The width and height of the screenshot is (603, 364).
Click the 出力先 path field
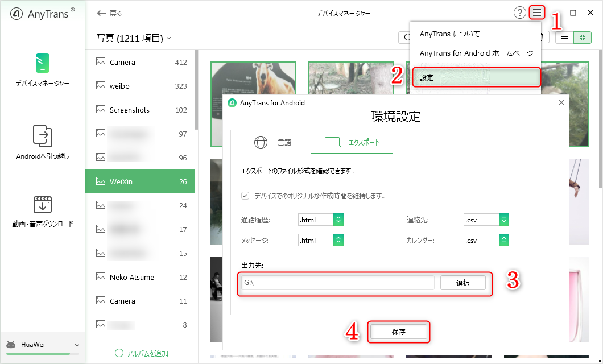click(x=338, y=283)
